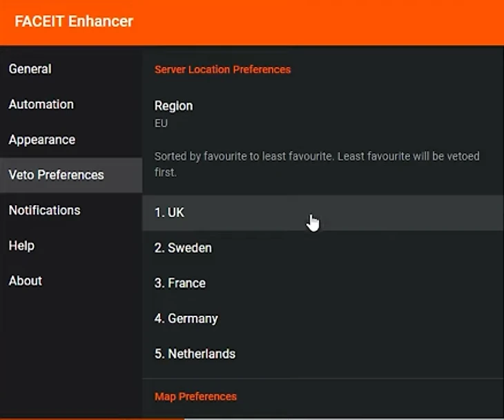Screen dimensions: 504x420
Task: Click the Map Preferences heading
Action: pyautogui.click(x=195, y=397)
